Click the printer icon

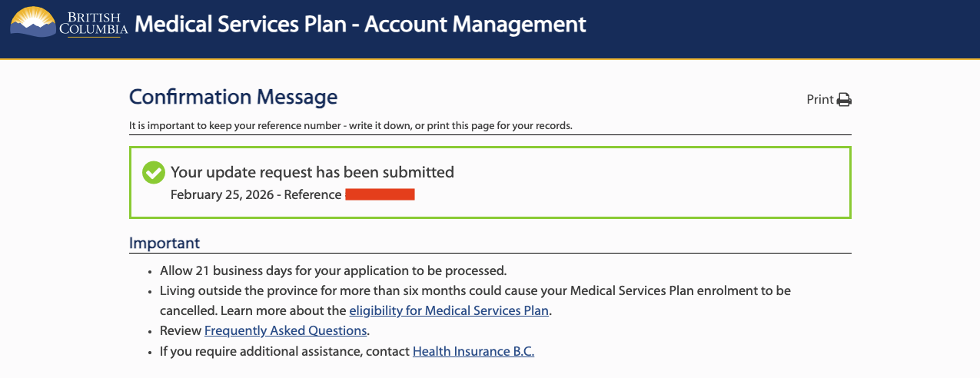click(844, 100)
